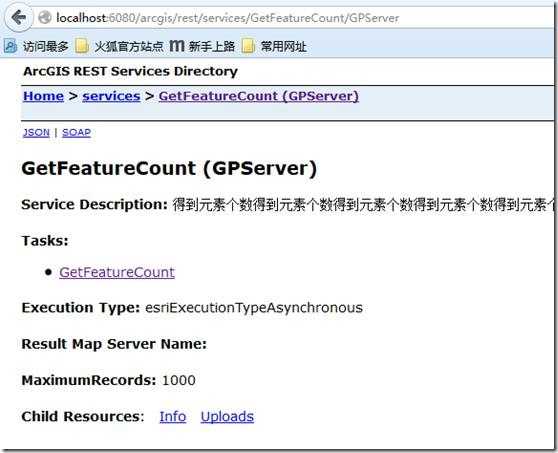Click the Result Map Server Name label
This screenshot has width=558, height=453.
click(x=114, y=344)
